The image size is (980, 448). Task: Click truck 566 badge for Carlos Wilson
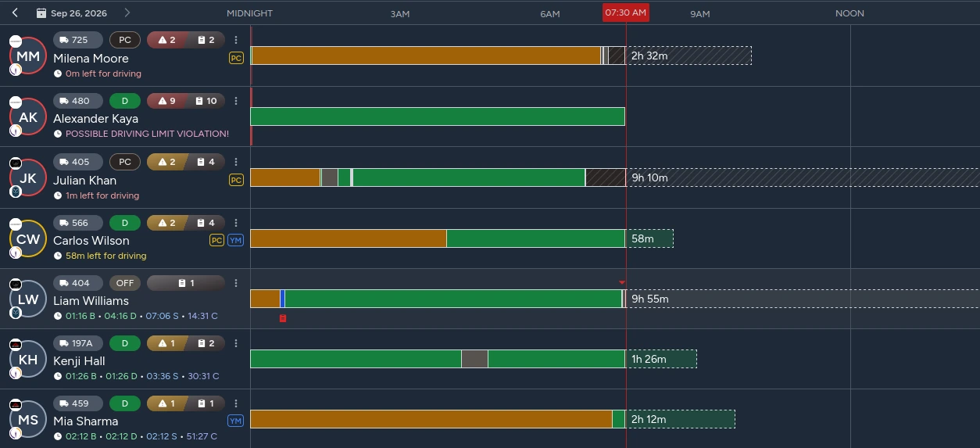[78, 223]
